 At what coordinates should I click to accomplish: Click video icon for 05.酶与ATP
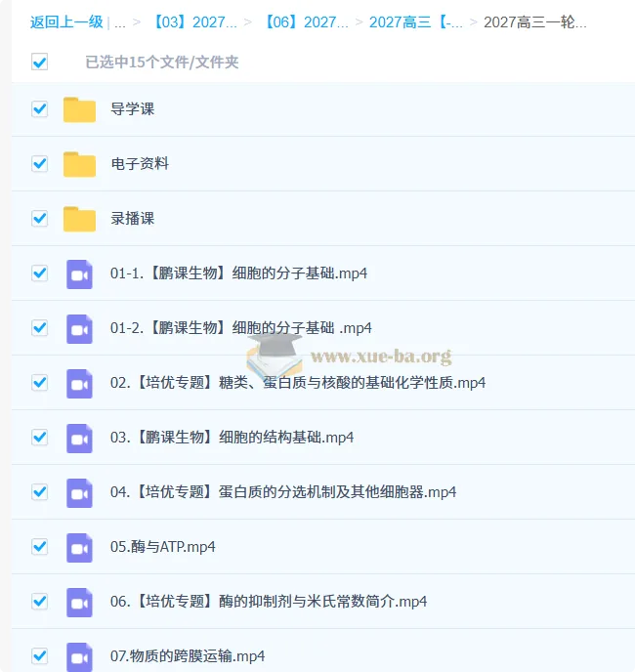79,548
